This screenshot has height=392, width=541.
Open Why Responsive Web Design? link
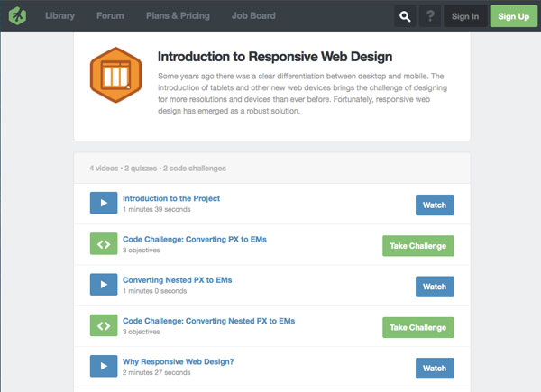[178, 361]
